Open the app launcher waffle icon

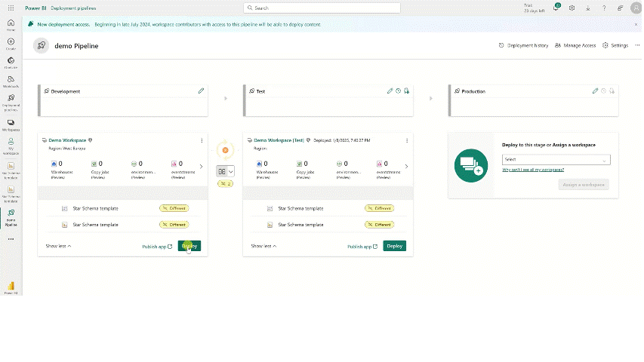(x=11, y=8)
